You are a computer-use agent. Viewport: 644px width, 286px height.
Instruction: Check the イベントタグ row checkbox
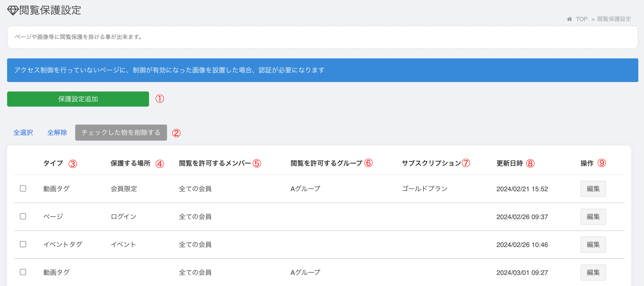click(x=23, y=244)
